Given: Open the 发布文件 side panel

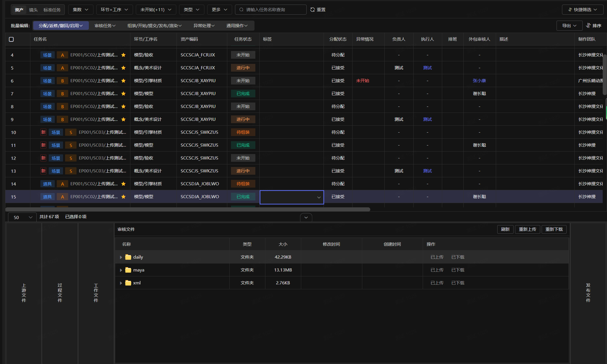Looking at the screenshot, I should (588, 293).
